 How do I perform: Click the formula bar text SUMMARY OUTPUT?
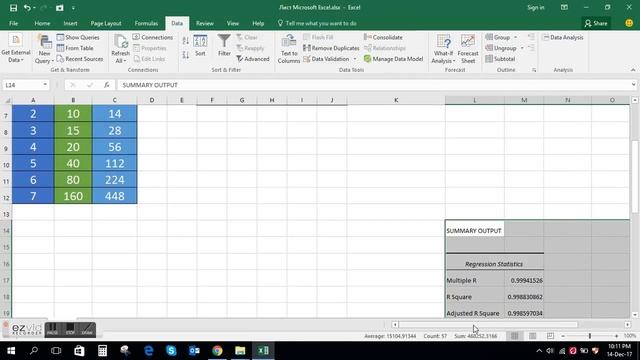[x=150, y=85]
